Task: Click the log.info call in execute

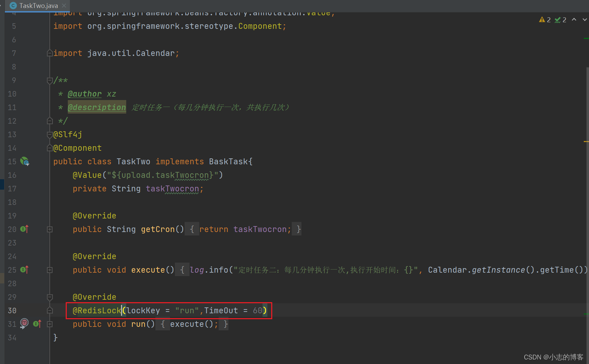Action: (x=209, y=270)
